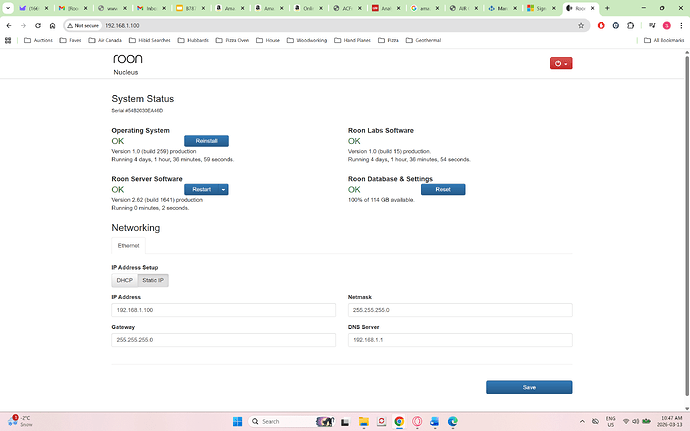Open the Wi-Fi network tray icon

tap(626, 421)
